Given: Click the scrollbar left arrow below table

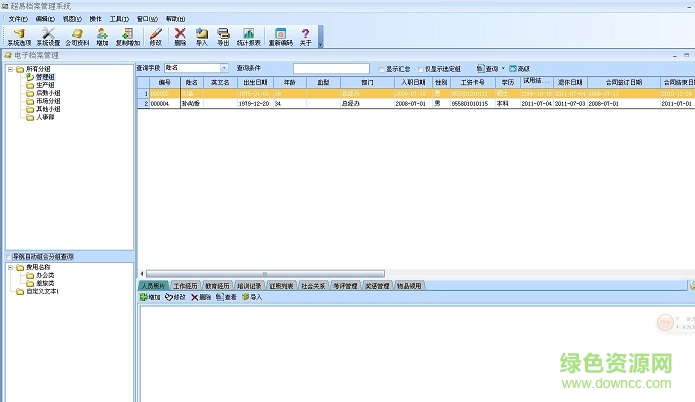Looking at the screenshot, I should (142, 274).
